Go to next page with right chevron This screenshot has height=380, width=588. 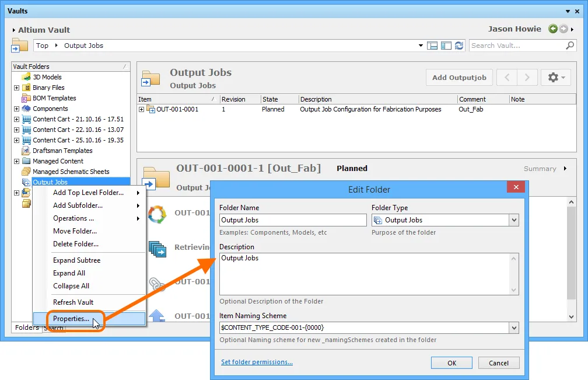click(x=527, y=78)
